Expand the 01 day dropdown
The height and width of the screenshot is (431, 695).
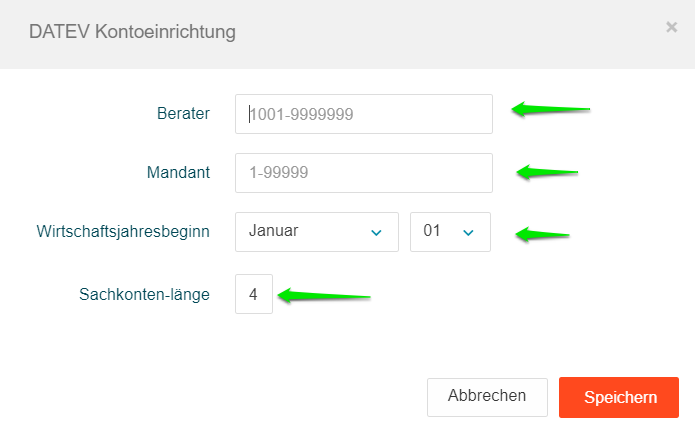click(x=449, y=231)
